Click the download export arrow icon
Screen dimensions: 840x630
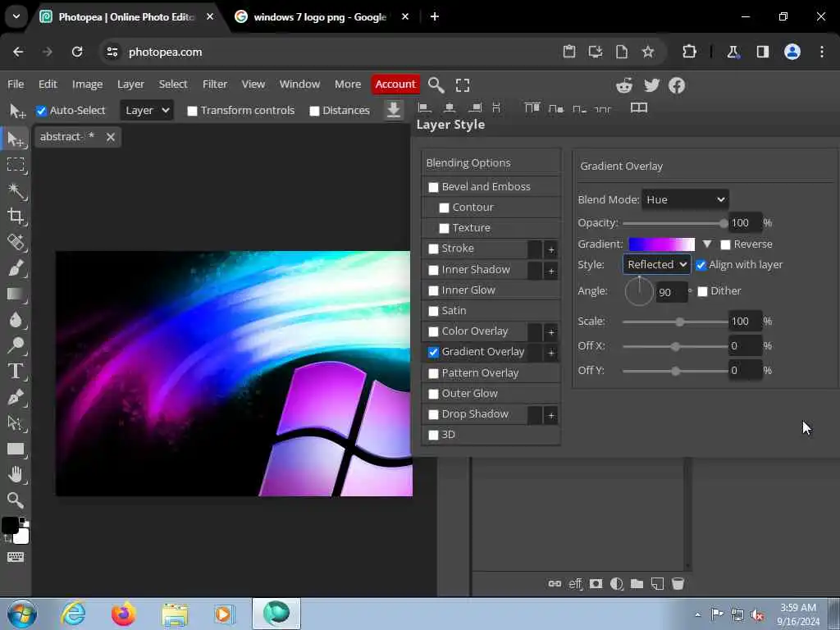pos(393,110)
